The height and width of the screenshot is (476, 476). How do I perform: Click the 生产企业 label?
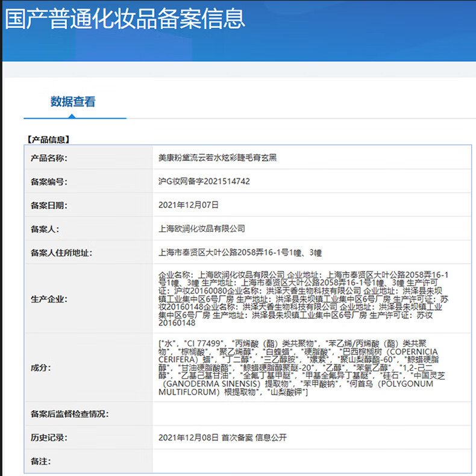49,299
